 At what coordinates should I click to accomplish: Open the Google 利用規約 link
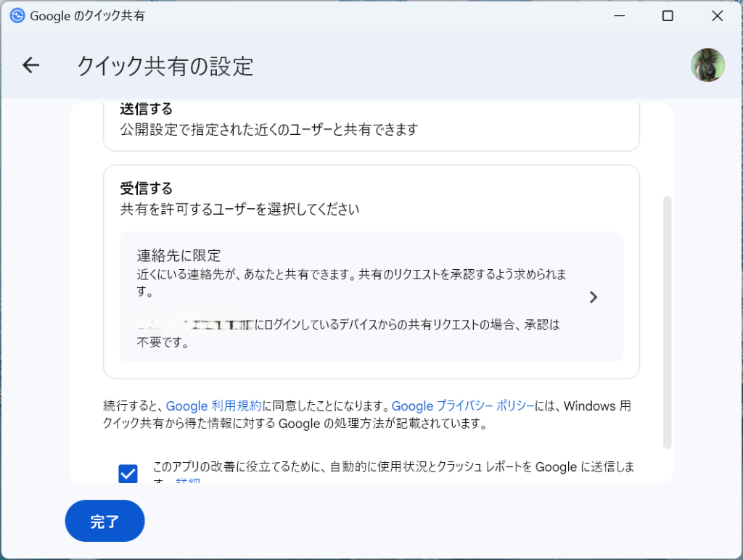[214, 406]
